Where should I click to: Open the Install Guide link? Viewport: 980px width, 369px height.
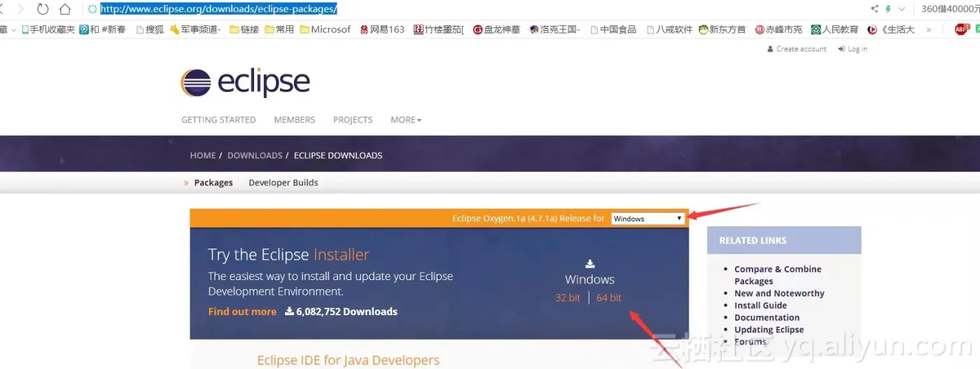coord(760,305)
